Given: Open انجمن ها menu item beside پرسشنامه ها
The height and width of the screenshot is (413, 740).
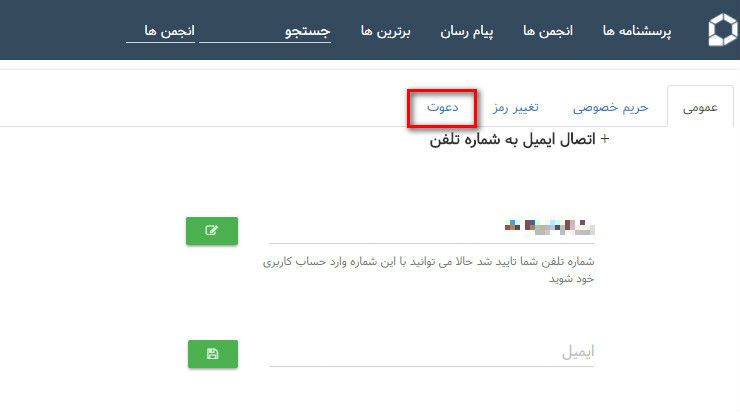Looking at the screenshot, I should [x=548, y=31].
